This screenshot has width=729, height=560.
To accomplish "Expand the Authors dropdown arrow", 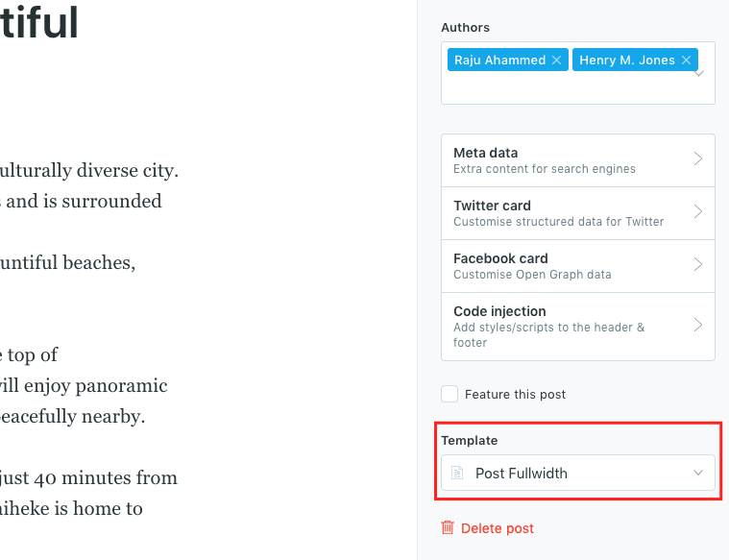I will (x=699, y=73).
